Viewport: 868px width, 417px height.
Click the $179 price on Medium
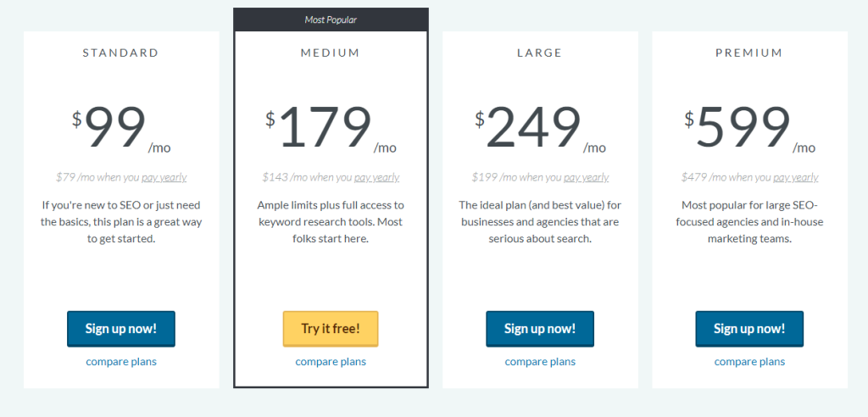click(x=319, y=128)
